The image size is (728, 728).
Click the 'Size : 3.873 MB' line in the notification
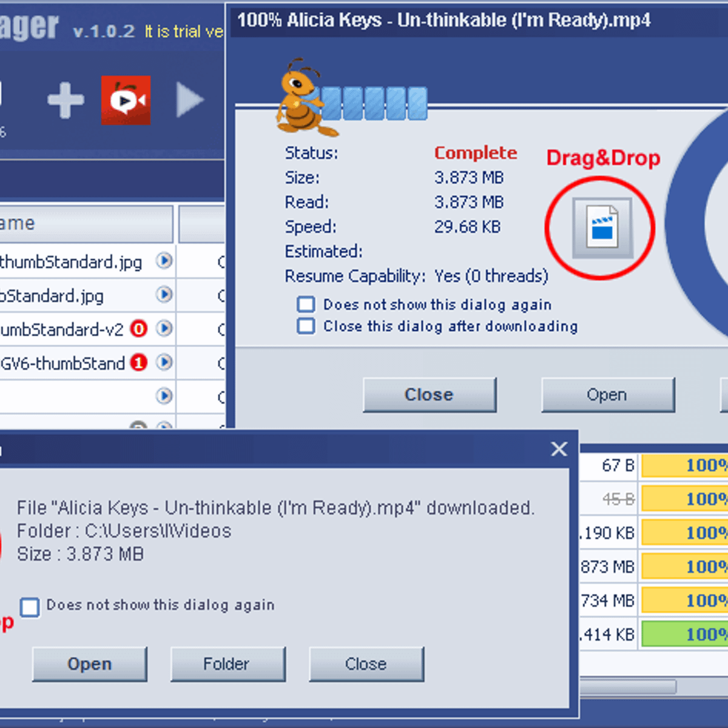click(x=80, y=554)
